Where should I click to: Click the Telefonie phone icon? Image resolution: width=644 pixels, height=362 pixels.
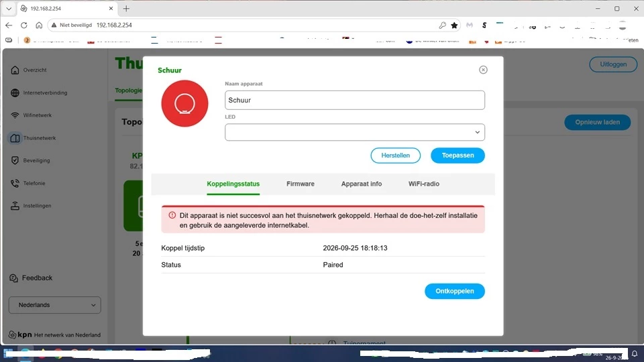coord(15,183)
